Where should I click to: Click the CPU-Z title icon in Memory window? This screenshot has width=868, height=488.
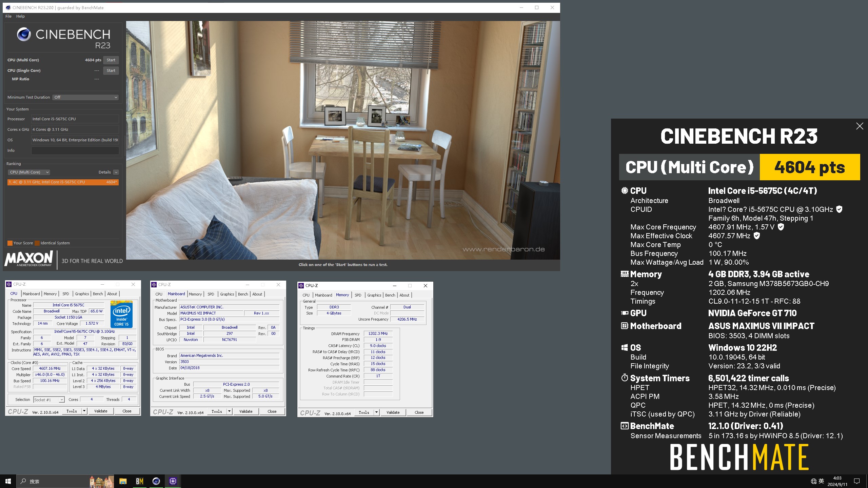click(301, 286)
